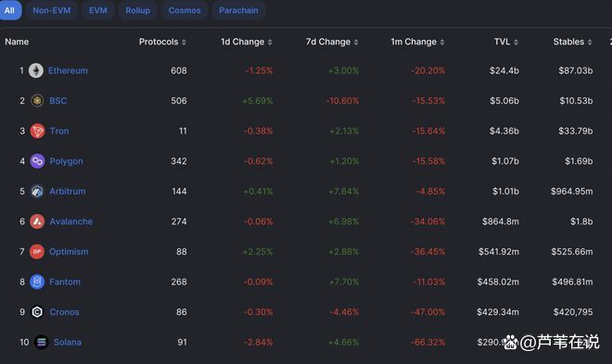Click the Optimism chain logo icon
Viewport: 612px width, 364px height.
point(37,252)
